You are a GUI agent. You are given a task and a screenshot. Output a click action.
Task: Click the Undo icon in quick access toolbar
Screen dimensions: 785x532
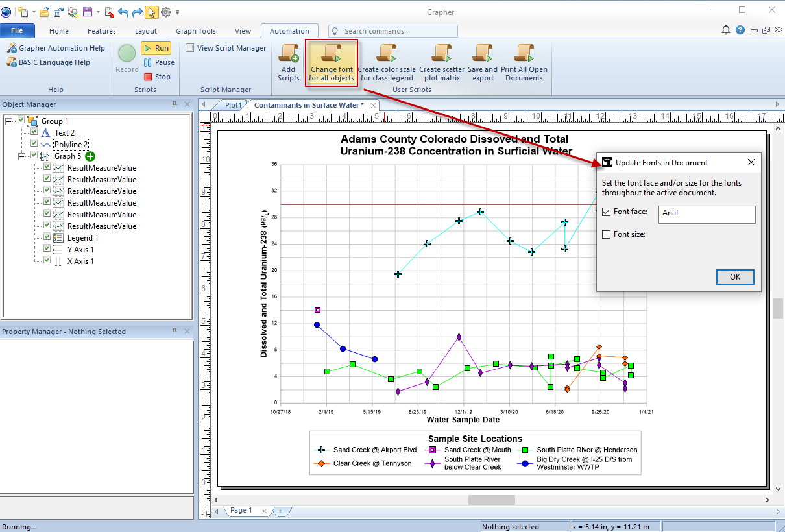tap(123, 12)
